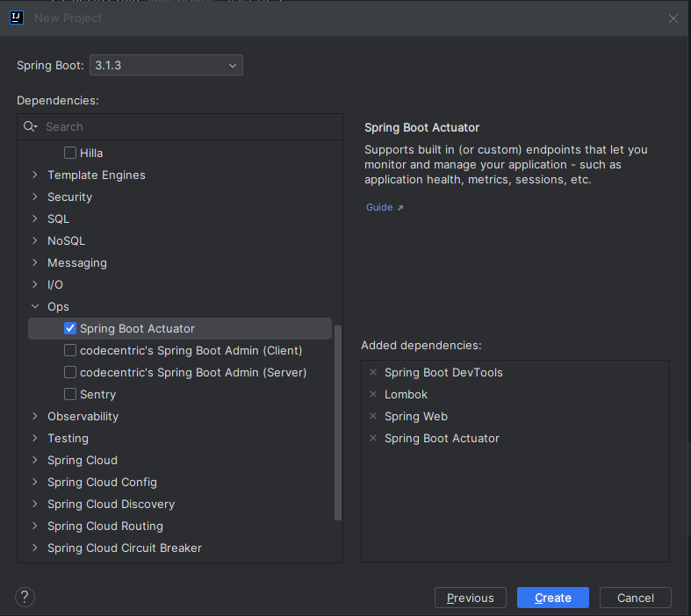Open help via the question mark icon
The height and width of the screenshot is (616, 691).
coord(25,597)
